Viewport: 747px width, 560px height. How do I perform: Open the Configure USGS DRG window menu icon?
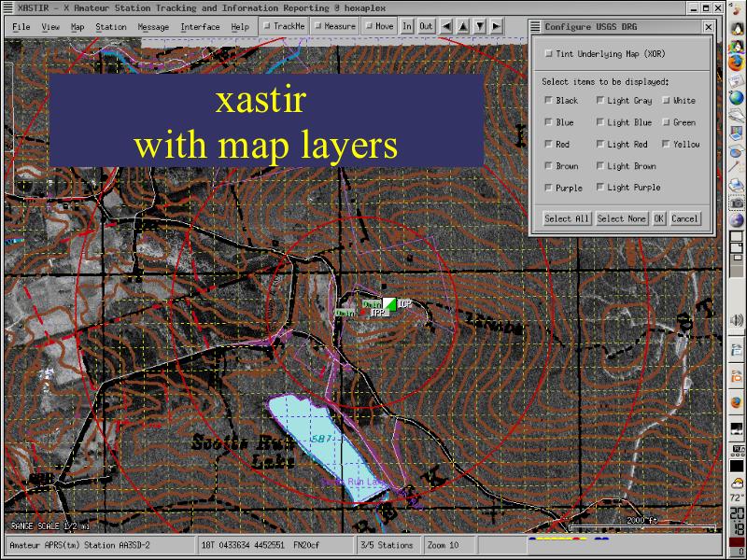(x=535, y=27)
